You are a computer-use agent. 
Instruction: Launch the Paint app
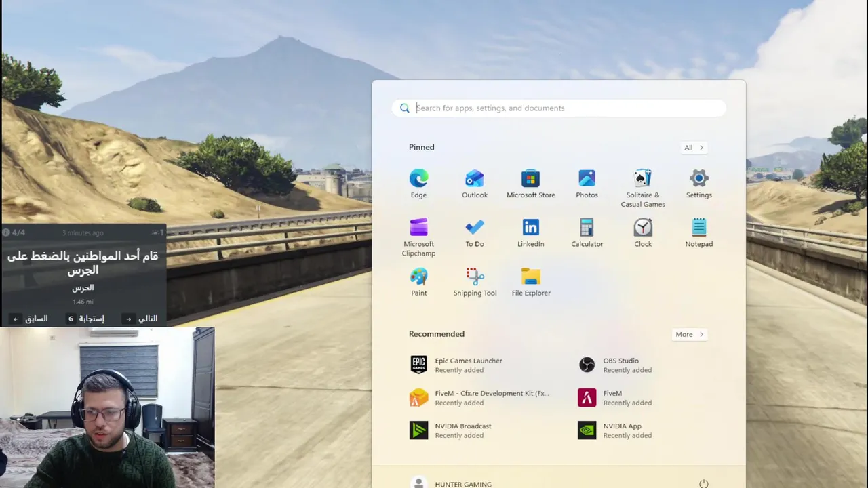coord(418,282)
